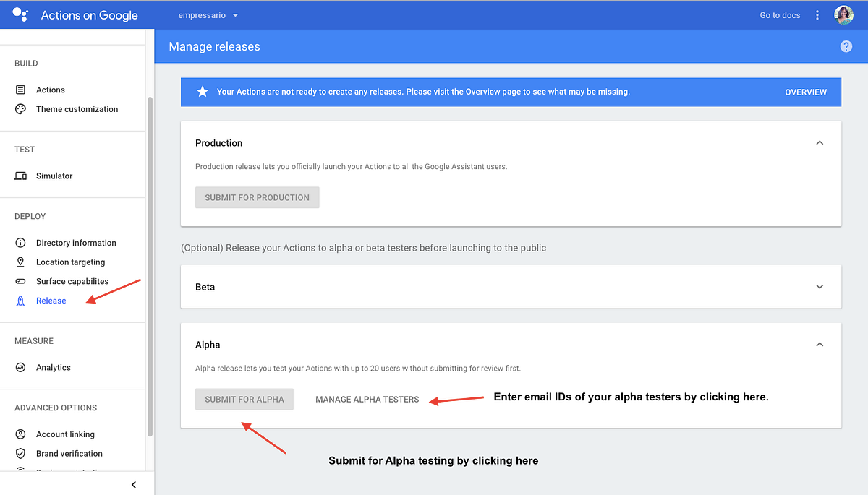Collapse the Alpha section chevron
The width and height of the screenshot is (868, 495).
click(x=820, y=345)
